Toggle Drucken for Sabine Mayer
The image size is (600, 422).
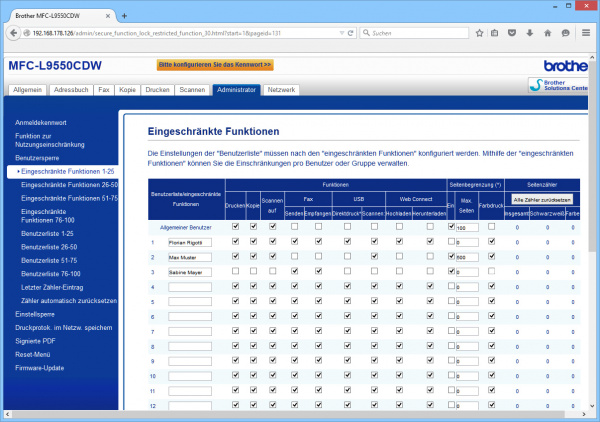[x=235, y=271]
